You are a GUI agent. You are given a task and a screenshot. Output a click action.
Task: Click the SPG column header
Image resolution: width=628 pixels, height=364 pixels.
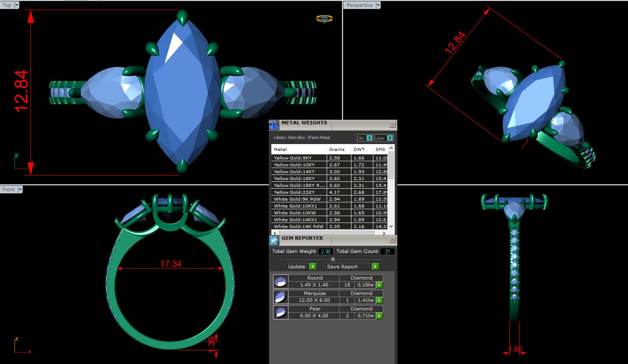(381, 149)
